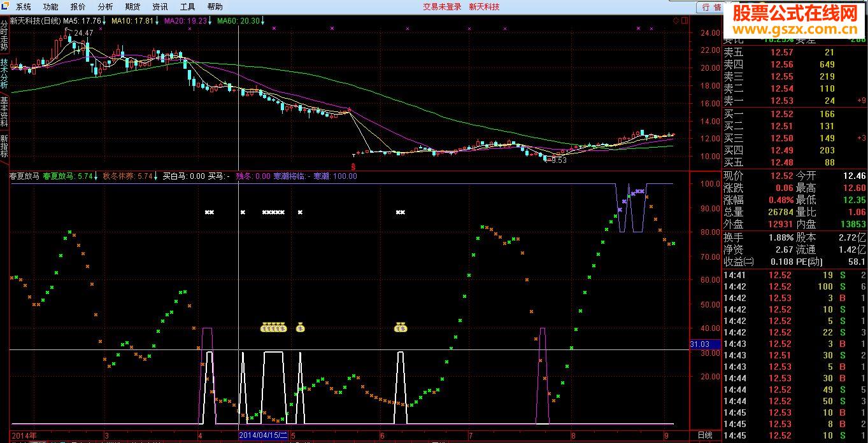Click the 残冬: 0.00 indicator label
This screenshot has width=868, height=443.
point(253,176)
